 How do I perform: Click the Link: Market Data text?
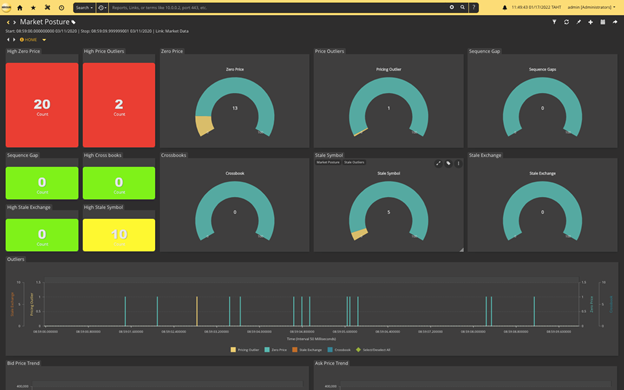click(172, 31)
